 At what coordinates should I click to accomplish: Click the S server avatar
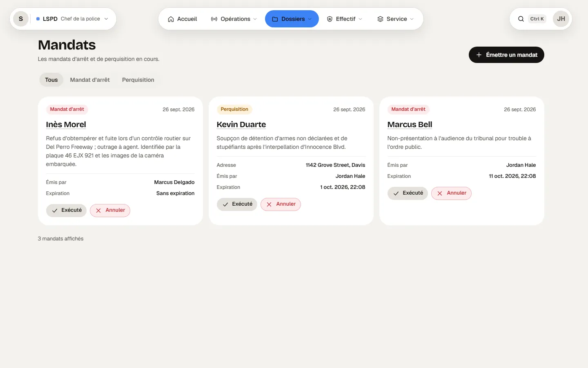tap(21, 19)
